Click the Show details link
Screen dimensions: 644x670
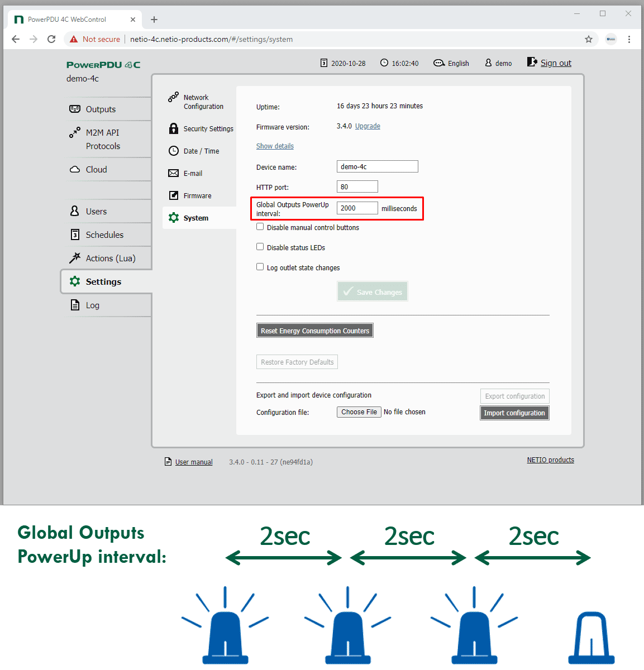pyautogui.click(x=275, y=146)
